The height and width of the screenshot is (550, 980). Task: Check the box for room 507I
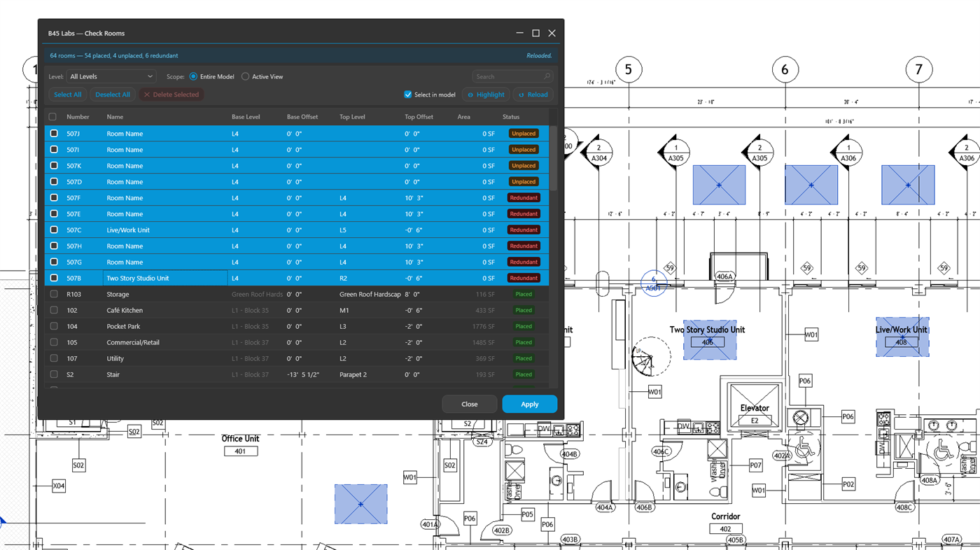54,150
